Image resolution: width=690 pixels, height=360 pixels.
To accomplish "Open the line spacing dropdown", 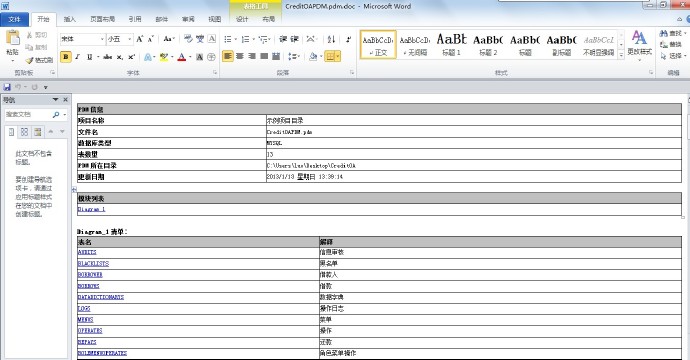I will pyautogui.click(x=294, y=56).
